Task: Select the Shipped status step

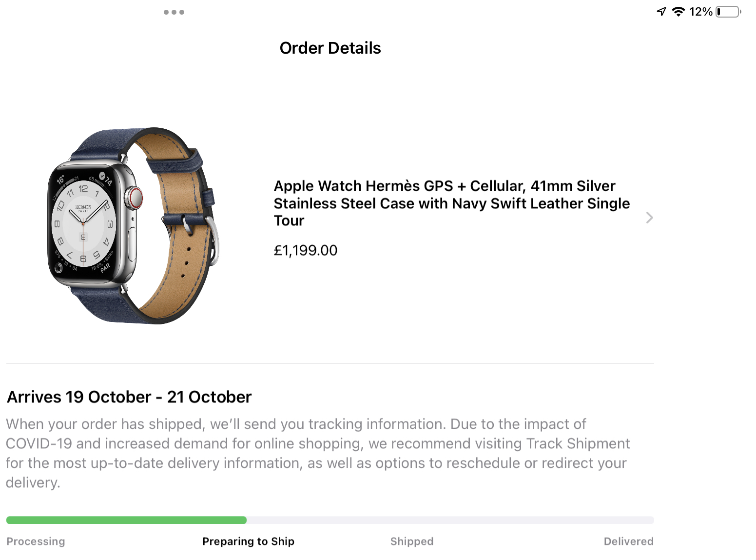Action: (x=412, y=541)
